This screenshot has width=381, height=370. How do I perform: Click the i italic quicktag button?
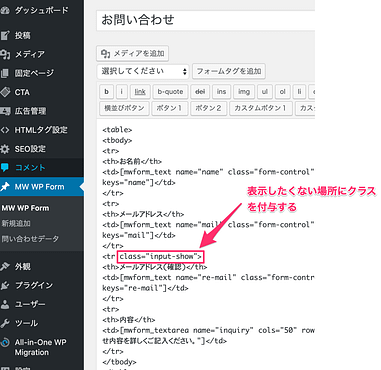click(x=122, y=91)
